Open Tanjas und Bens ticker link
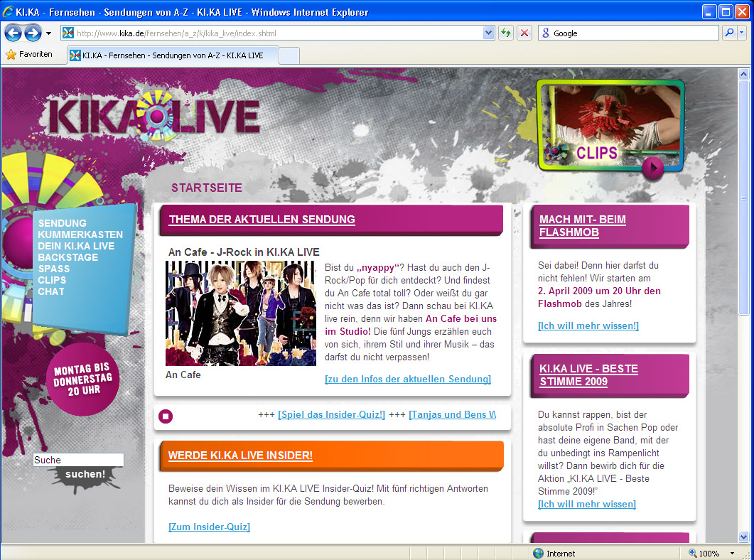The width and height of the screenshot is (754, 560). point(452,414)
